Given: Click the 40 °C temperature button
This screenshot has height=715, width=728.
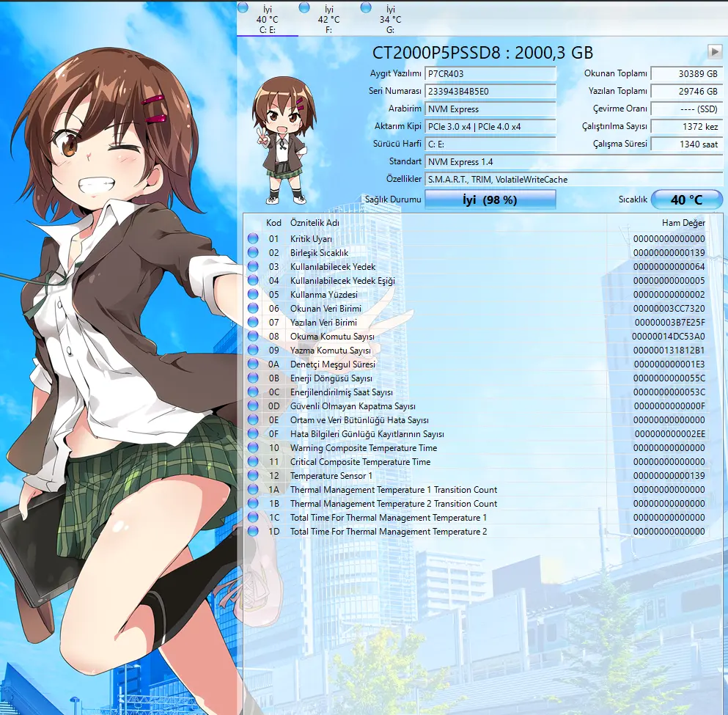Looking at the screenshot, I should (687, 199).
